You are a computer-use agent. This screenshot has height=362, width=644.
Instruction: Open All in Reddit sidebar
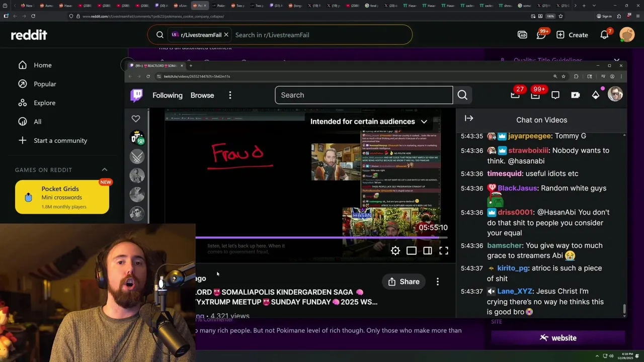coord(38,122)
